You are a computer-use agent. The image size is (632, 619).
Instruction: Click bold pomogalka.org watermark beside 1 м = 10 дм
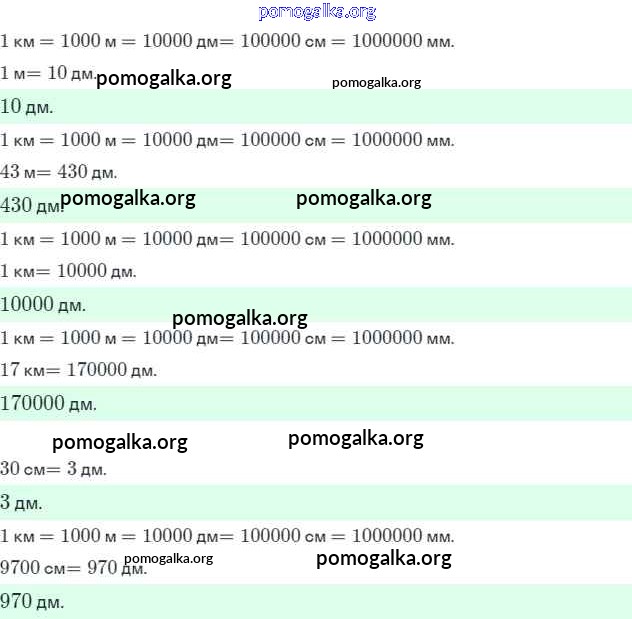tap(163, 78)
